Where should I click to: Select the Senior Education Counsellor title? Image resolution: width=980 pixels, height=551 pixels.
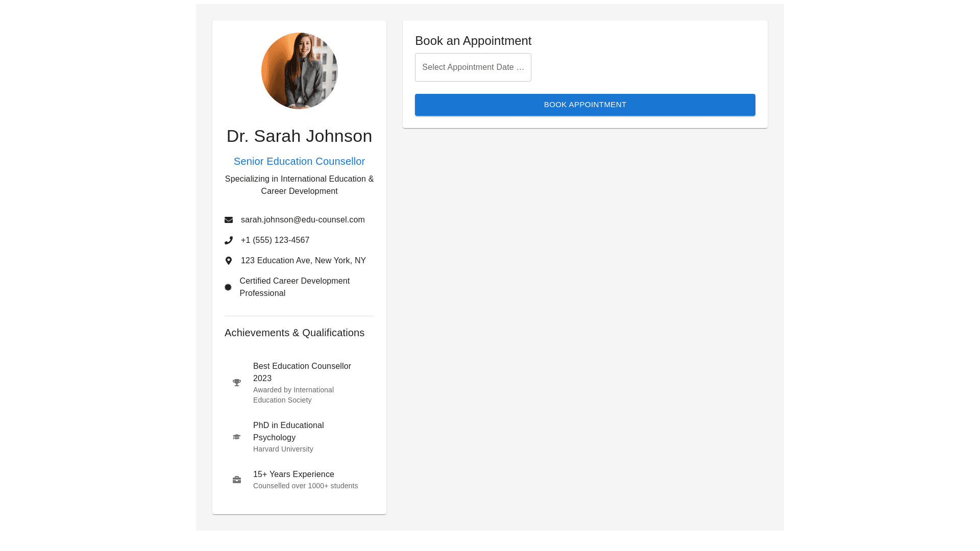point(299,161)
